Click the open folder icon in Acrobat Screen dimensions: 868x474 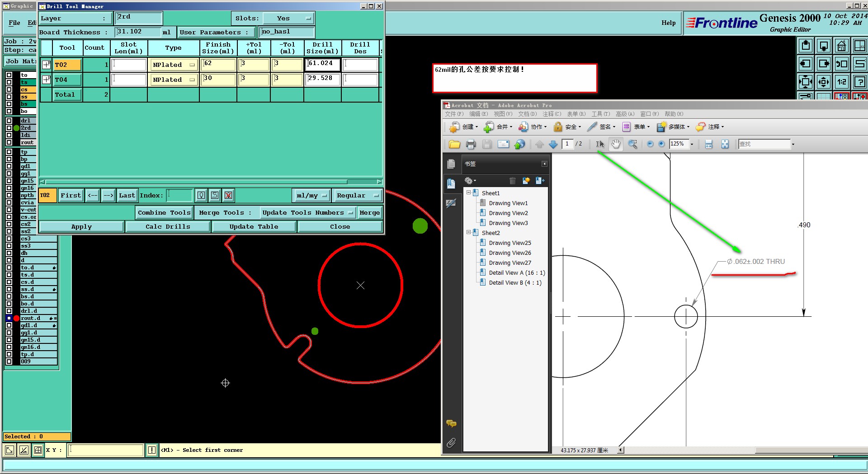[x=454, y=144]
